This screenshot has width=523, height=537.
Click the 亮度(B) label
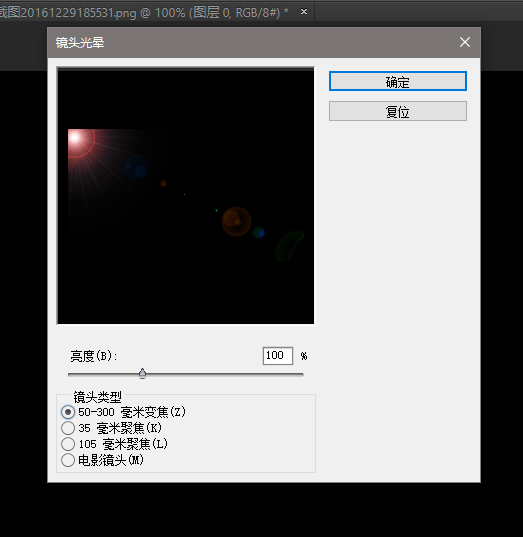pyautogui.click(x=94, y=356)
